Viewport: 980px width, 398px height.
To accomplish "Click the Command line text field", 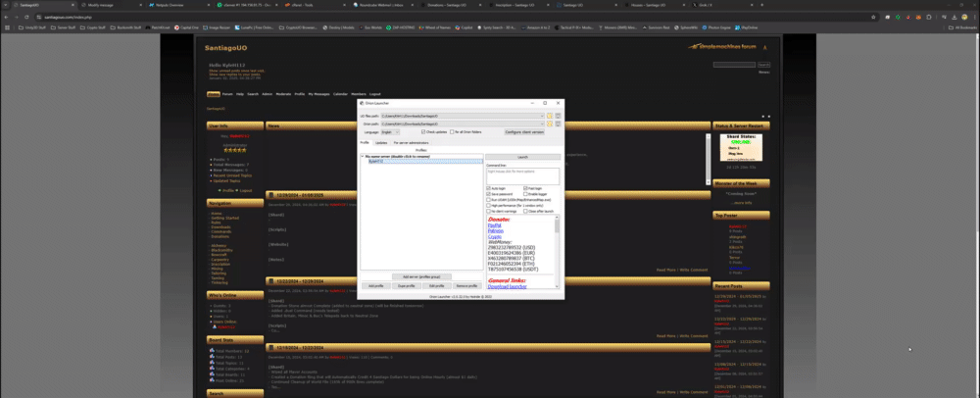I will [x=522, y=176].
